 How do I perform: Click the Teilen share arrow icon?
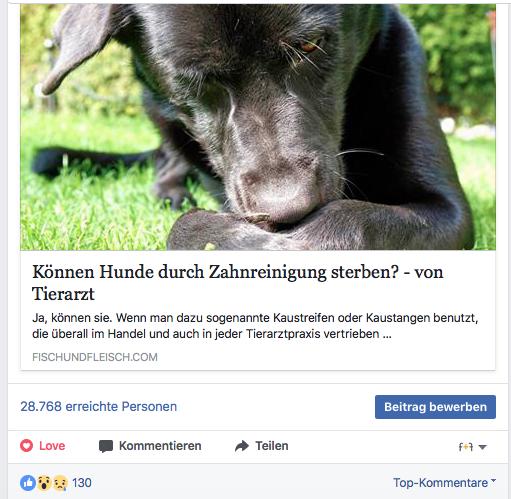pos(242,446)
